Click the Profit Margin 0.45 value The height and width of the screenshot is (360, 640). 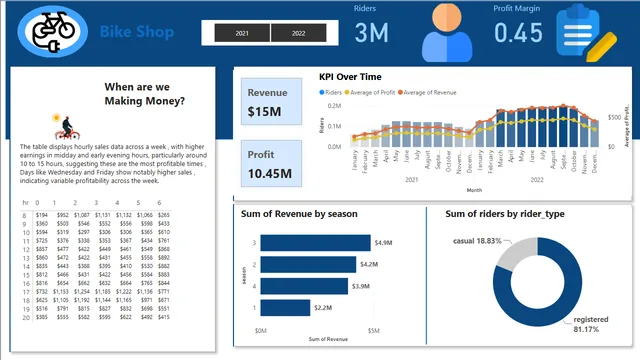(x=518, y=33)
